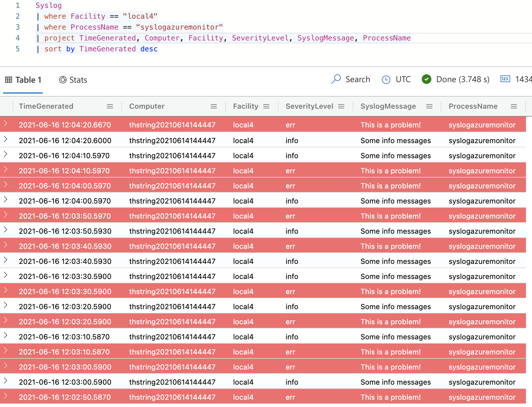532x407 pixels.
Task: Open the Facility column menu icon
Action: [267, 106]
